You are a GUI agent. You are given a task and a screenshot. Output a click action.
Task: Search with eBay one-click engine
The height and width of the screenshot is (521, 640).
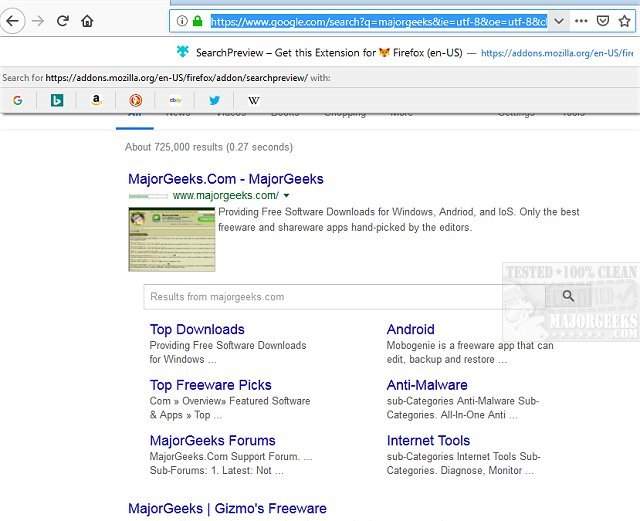click(176, 100)
